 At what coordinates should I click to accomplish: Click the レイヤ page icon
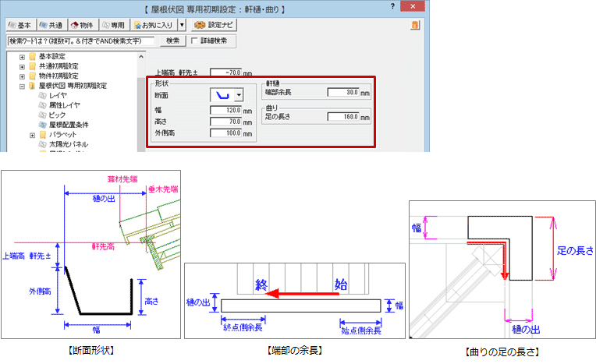tap(43, 95)
